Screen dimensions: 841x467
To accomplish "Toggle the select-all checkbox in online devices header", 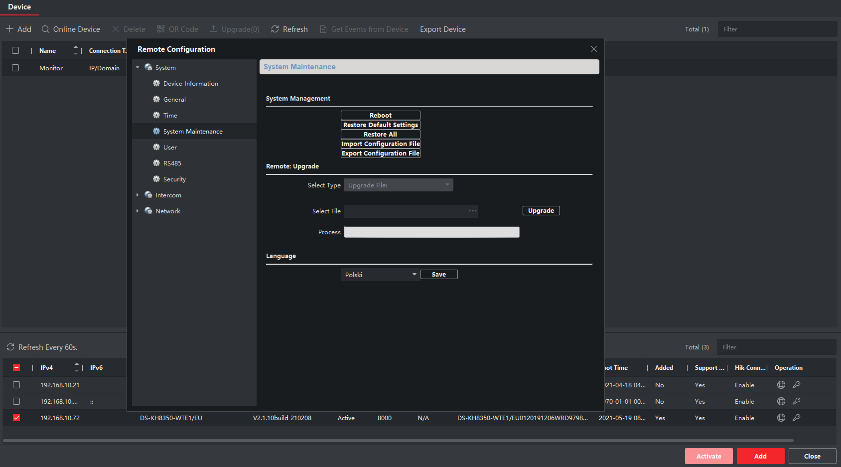I will coord(16,368).
